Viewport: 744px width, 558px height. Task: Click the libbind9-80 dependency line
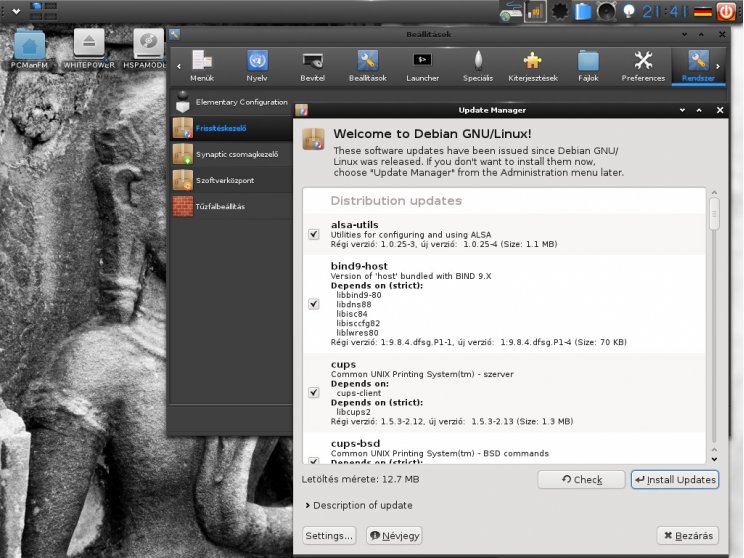[x=359, y=295]
